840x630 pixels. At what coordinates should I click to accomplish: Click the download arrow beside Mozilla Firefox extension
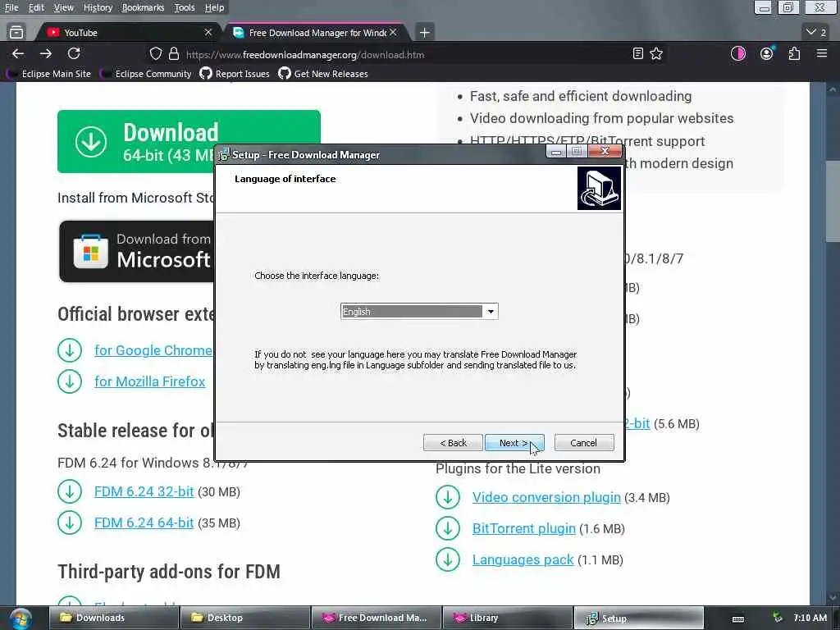point(70,381)
